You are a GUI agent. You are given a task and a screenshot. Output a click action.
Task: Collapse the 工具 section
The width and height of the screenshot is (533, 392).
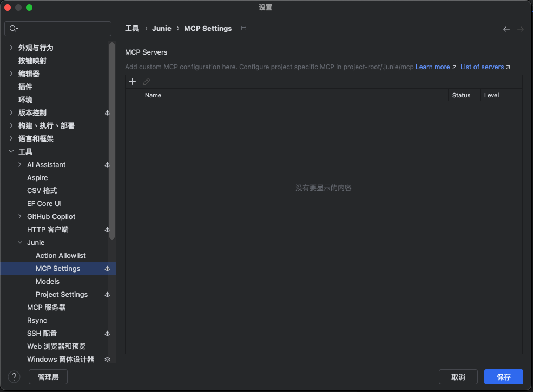(x=11, y=151)
